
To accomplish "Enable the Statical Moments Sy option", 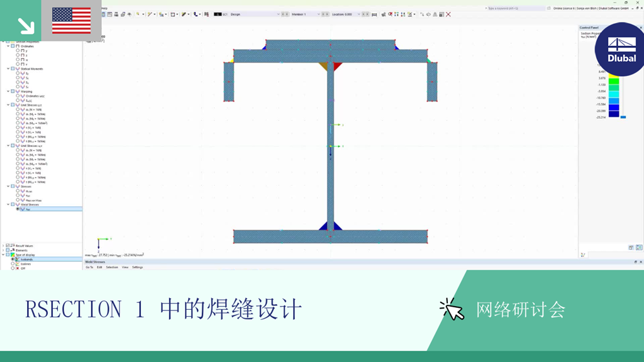I will tap(18, 74).
